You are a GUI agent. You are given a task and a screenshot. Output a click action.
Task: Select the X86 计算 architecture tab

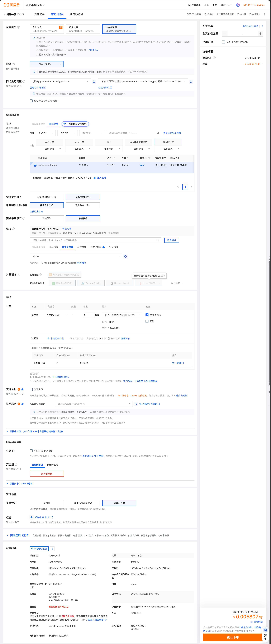[49, 142]
